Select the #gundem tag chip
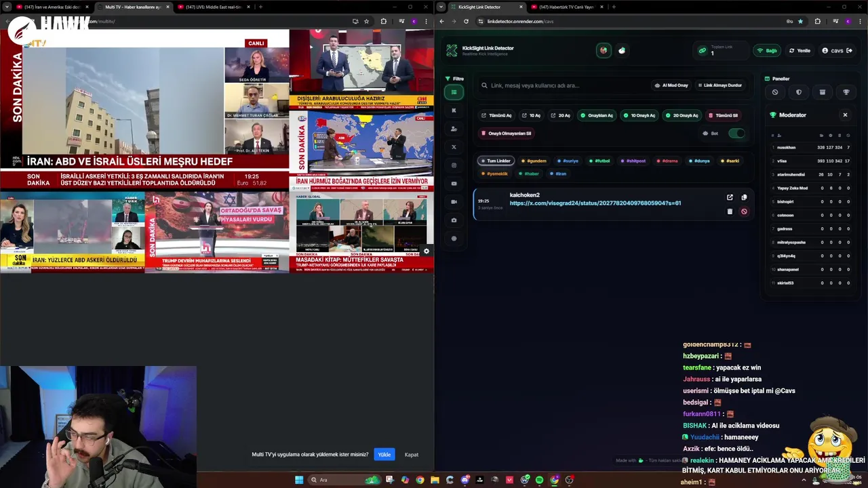Image resolution: width=868 pixels, height=488 pixels. [x=534, y=161]
